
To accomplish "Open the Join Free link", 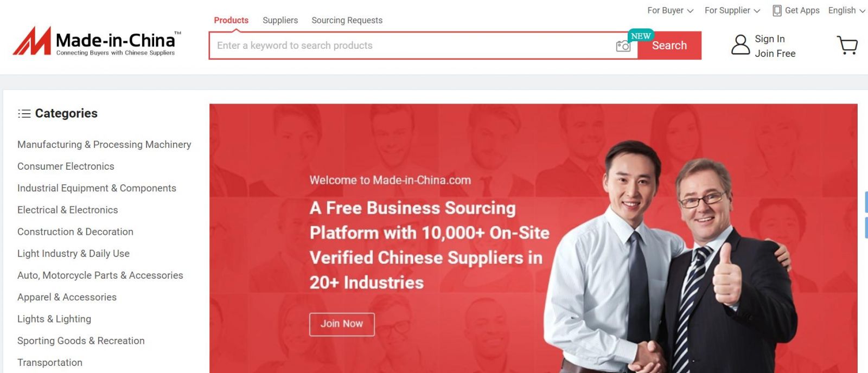I will [775, 54].
